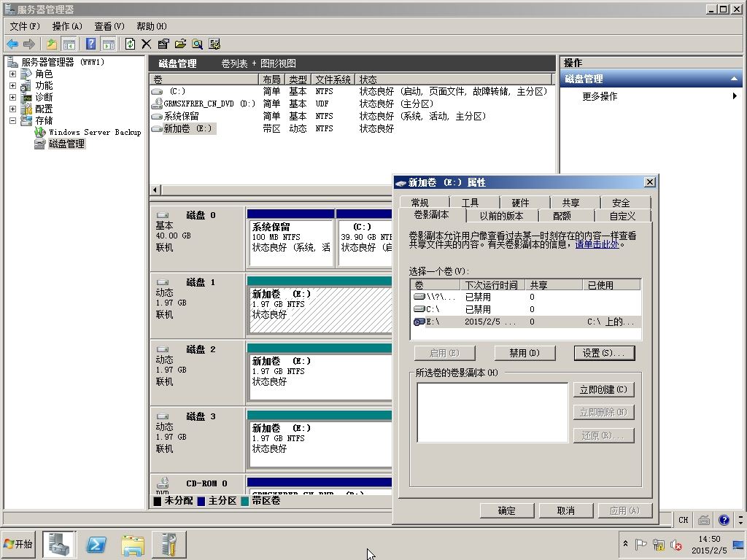The image size is (747, 560).
Task: Open the 更多操作 submenu arrow
Action: point(735,96)
